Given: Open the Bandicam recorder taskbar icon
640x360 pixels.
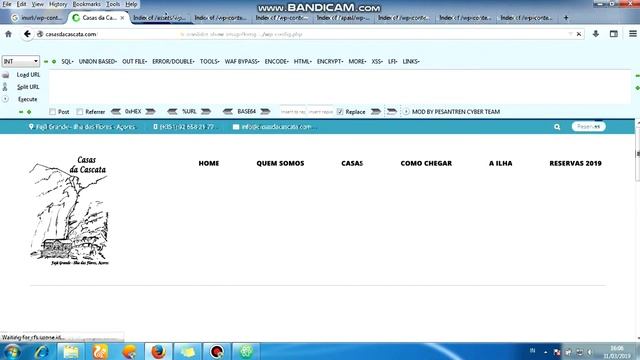Looking at the screenshot, I should click(217, 351).
